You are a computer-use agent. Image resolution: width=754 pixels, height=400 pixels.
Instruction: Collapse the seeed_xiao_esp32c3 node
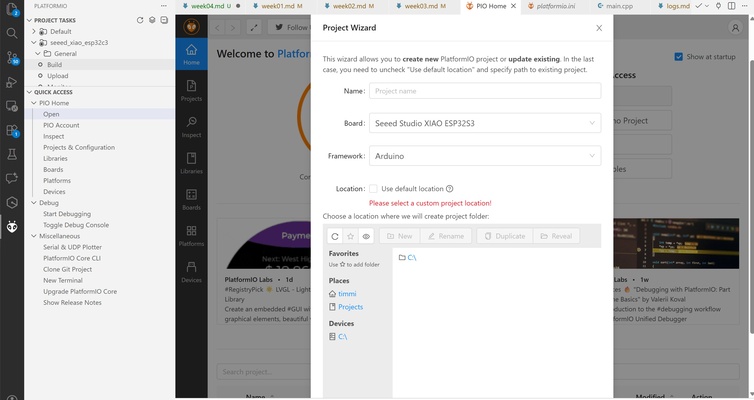(34, 42)
